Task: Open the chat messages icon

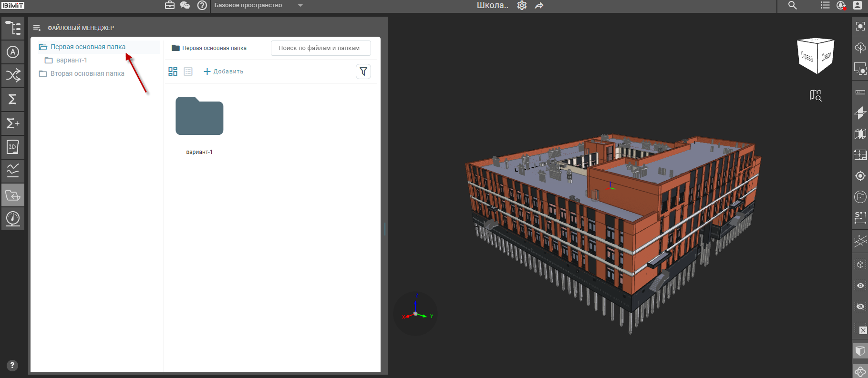Action: coord(185,5)
